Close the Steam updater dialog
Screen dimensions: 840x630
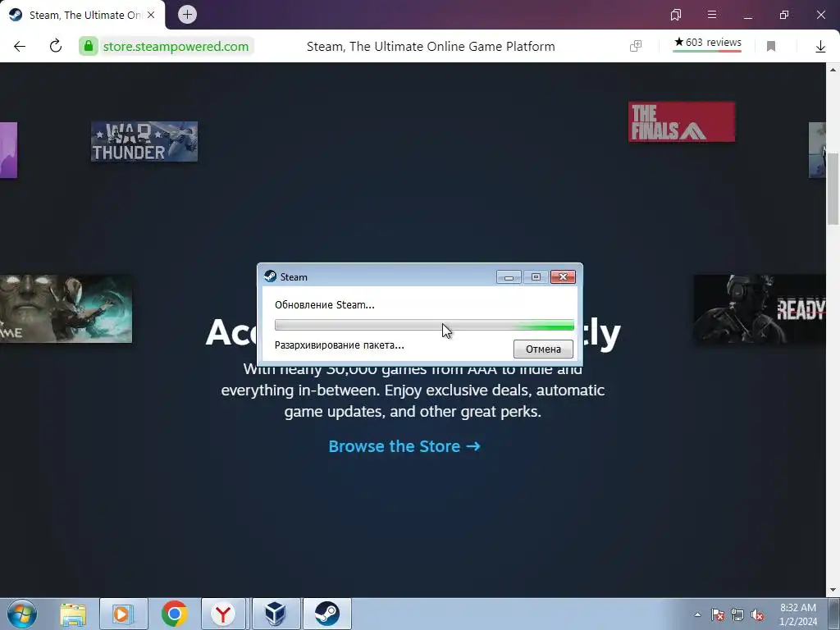point(563,277)
